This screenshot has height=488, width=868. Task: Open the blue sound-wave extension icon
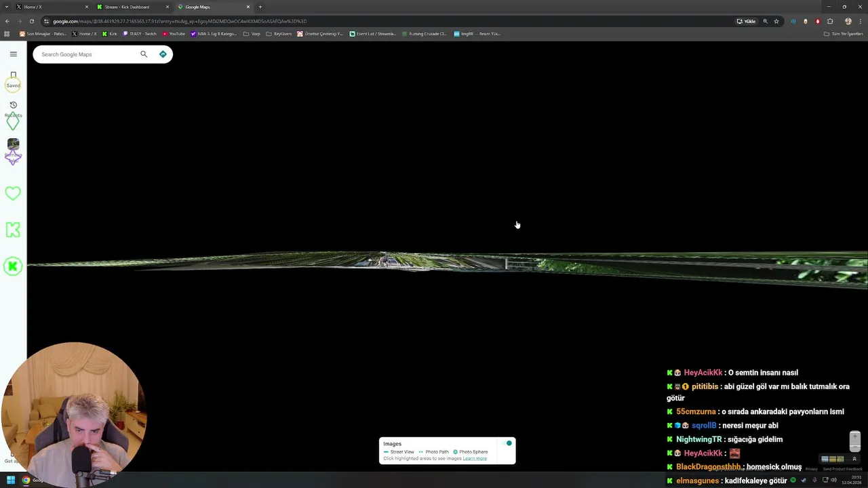click(793, 21)
